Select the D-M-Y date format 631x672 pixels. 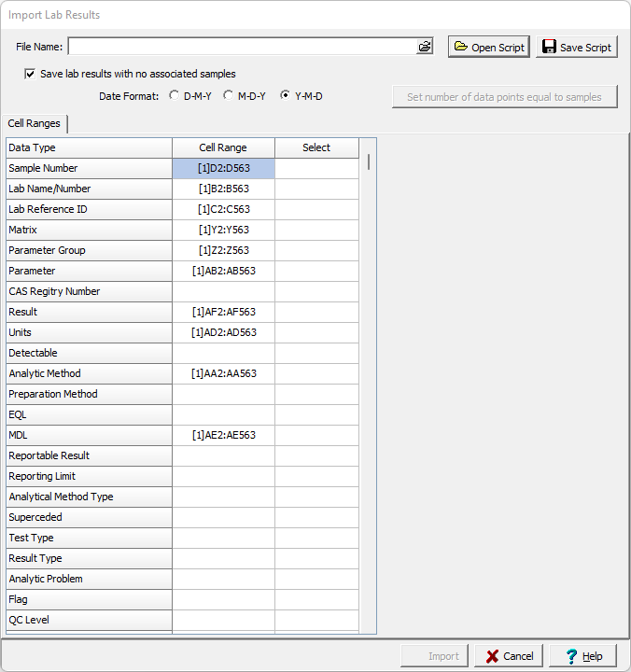tap(175, 95)
